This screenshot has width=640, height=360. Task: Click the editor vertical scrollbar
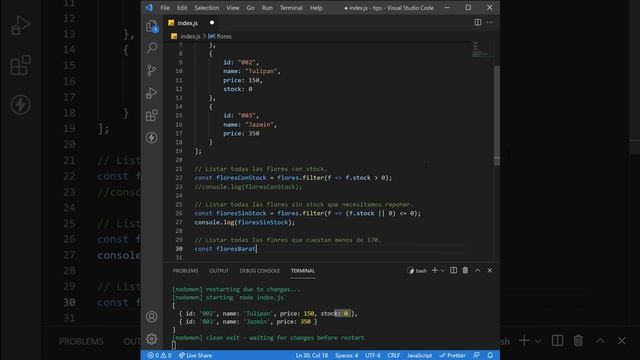497,116
